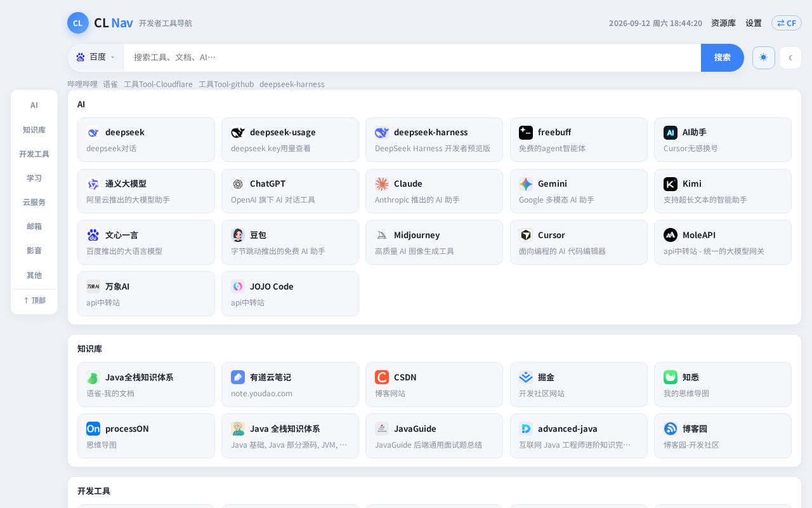Click the processON logo icon
The width and height of the screenshot is (812, 508).
tap(93, 429)
